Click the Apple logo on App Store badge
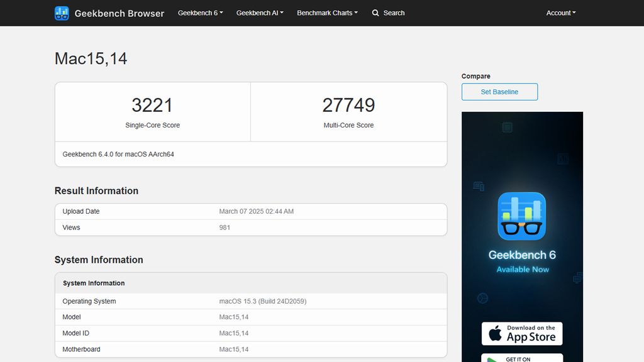This screenshot has width=644, height=362. tap(494, 333)
